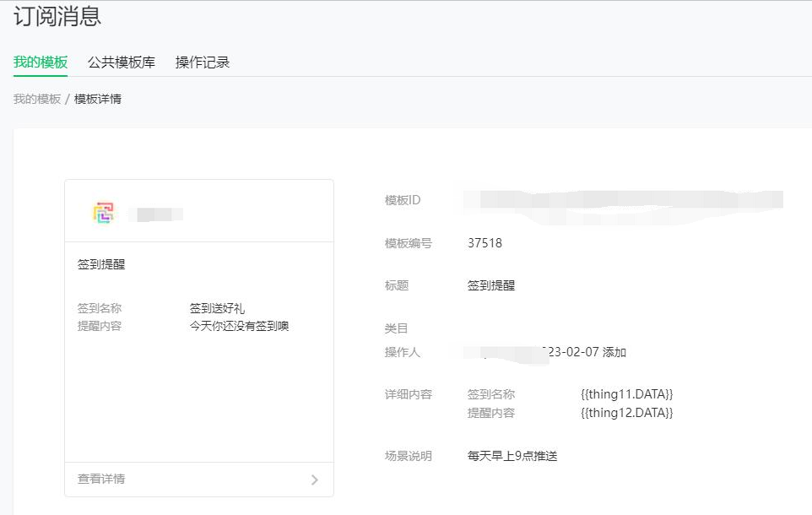
Task: Open the 公共模板库 tab
Action: coord(122,62)
